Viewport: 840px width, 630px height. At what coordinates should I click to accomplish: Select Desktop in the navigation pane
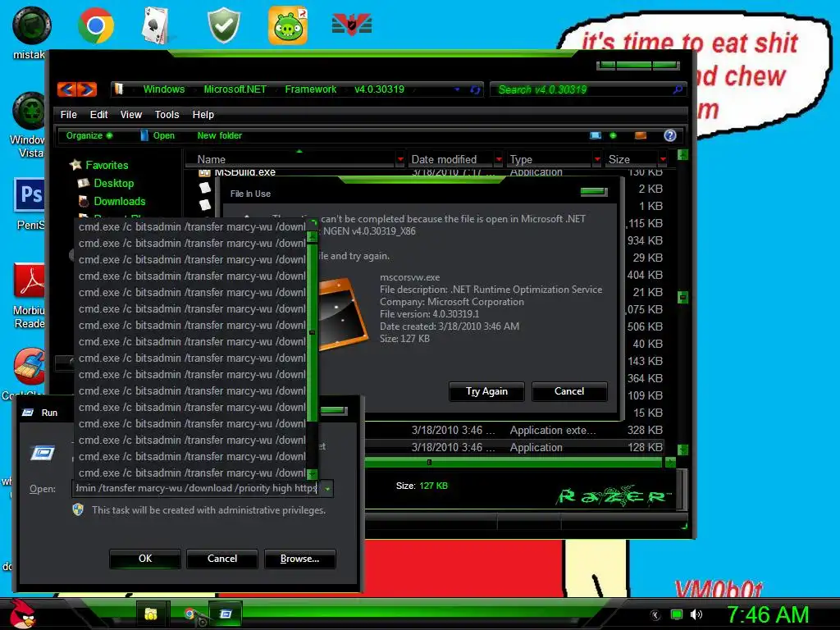(113, 183)
